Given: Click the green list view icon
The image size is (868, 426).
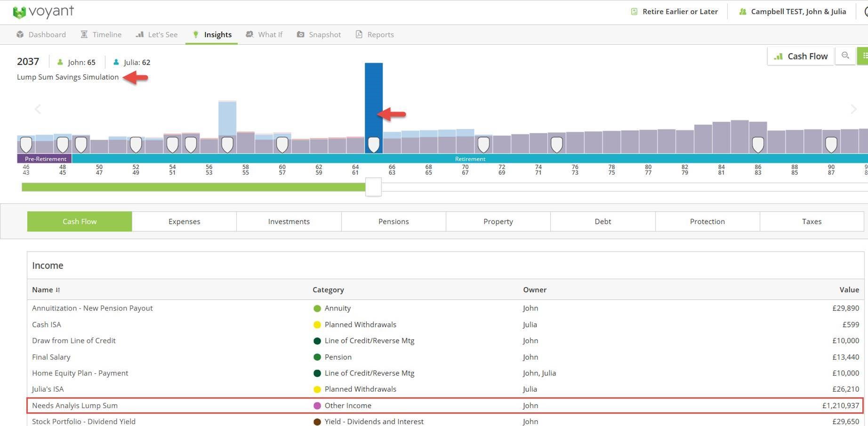Looking at the screenshot, I should 864,56.
